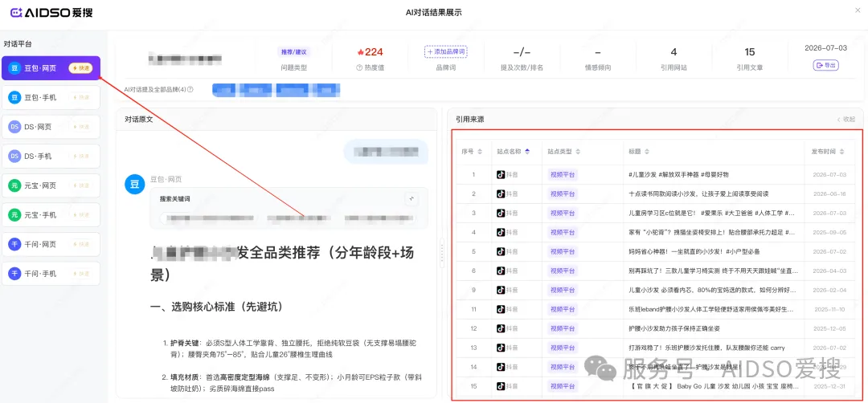The image size is (868, 403).
Task: Open the title 儿童小沙发 必须看内芯
Action: point(712,290)
